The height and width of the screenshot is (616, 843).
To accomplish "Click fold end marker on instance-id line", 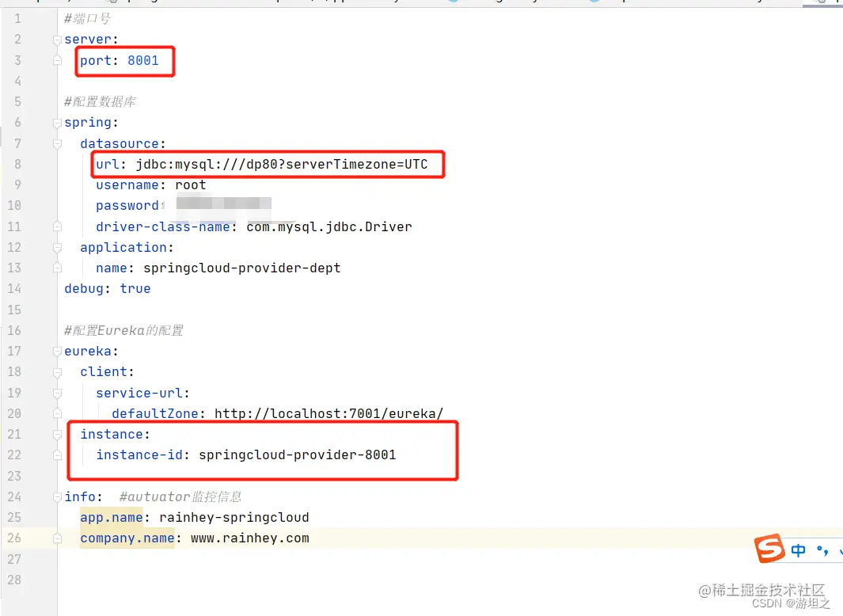I will [58, 455].
